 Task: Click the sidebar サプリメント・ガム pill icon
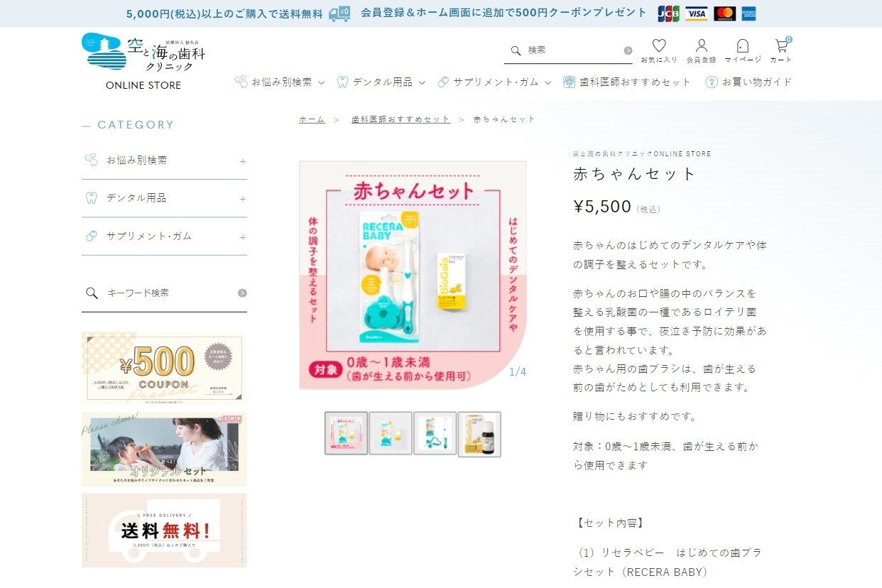click(91, 236)
